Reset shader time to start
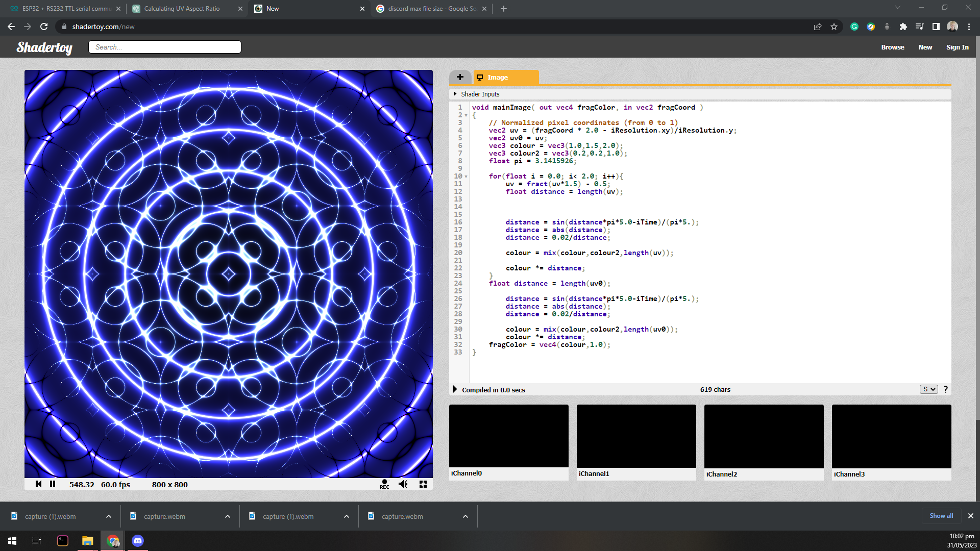 coord(38,484)
